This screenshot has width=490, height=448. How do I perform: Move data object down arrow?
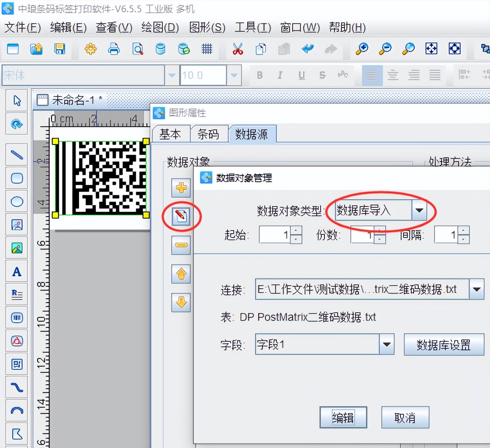click(181, 302)
